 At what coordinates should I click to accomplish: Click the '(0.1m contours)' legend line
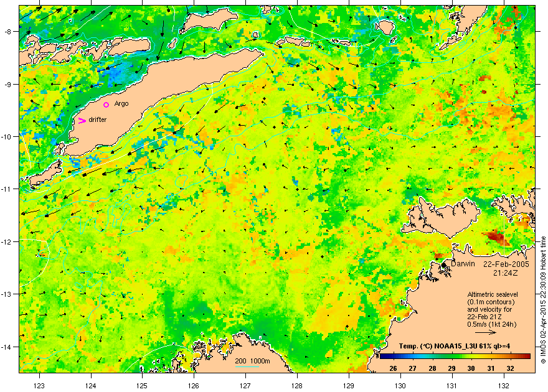[490, 302]
